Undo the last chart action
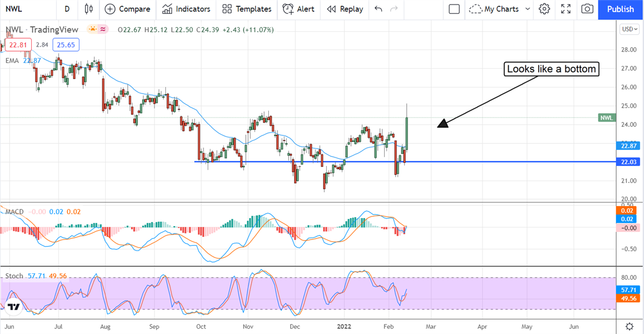 click(378, 9)
